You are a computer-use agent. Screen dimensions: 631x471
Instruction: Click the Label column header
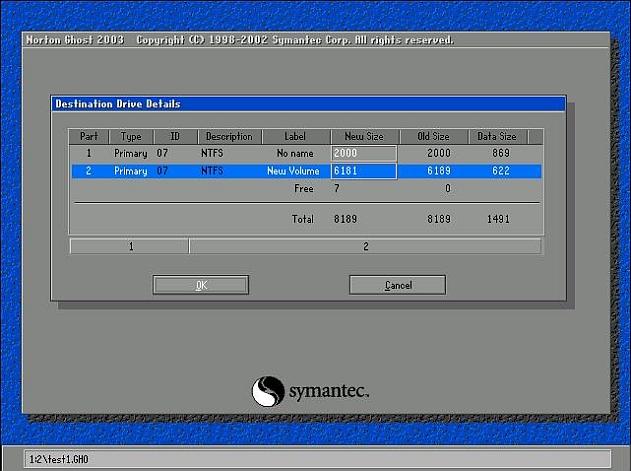click(296, 136)
